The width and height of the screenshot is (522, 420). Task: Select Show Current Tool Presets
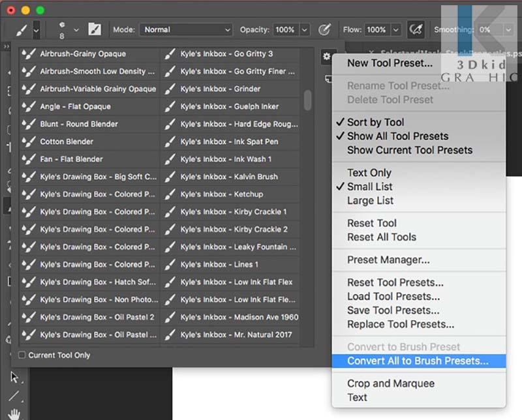pos(419,150)
